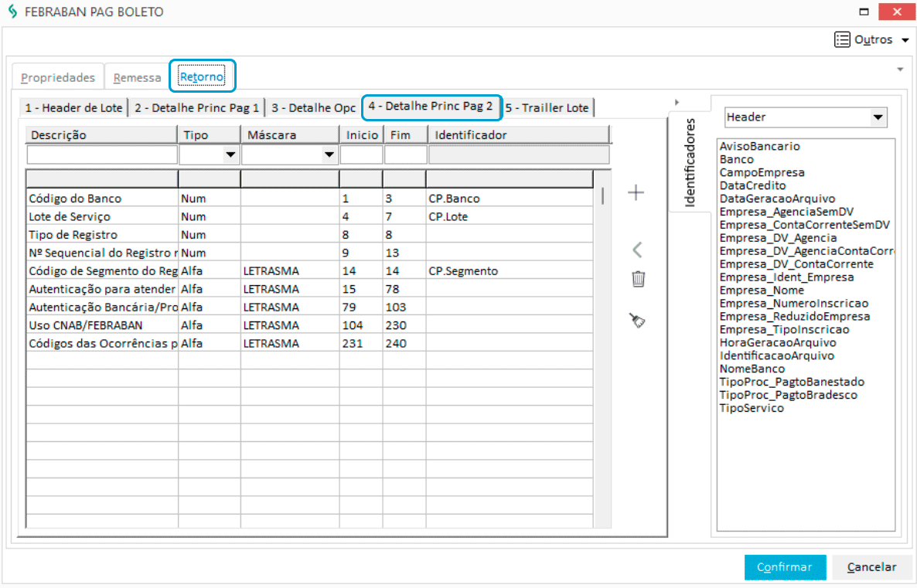917x588 pixels.
Task: Select Empresa_Nome in identifier list
Action: 762,291
